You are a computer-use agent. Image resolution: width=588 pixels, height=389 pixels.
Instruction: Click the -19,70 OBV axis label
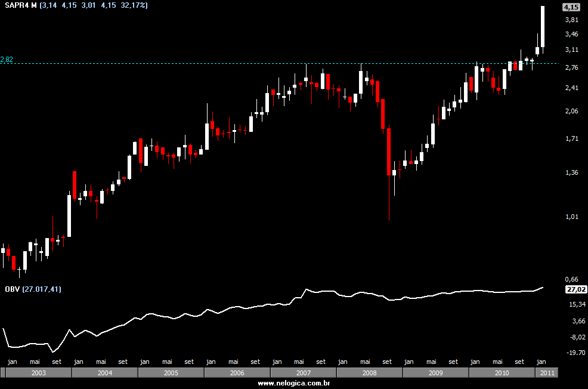point(577,353)
